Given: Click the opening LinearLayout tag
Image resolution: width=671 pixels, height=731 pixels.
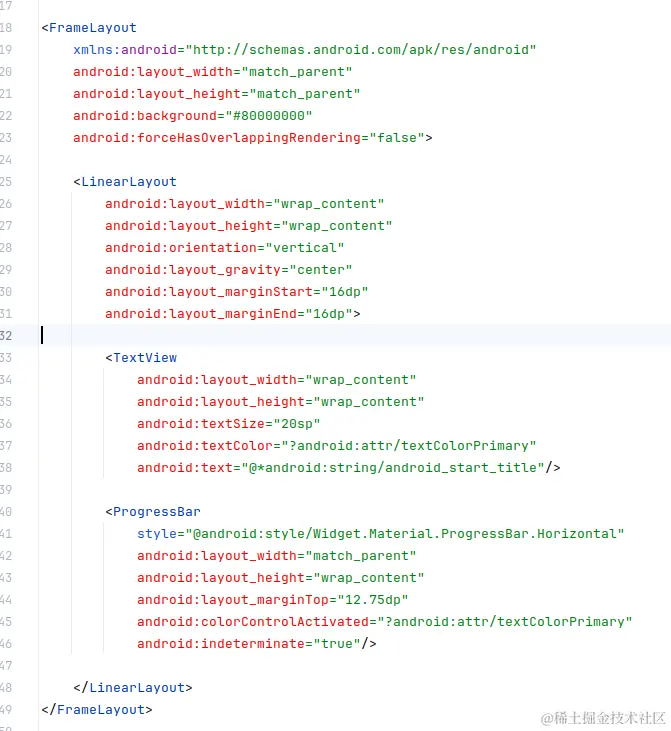Looking at the screenshot, I should click(125, 182).
